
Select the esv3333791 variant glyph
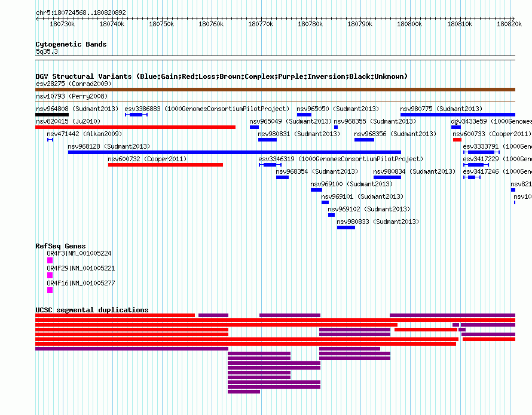click(x=481, y=152)
